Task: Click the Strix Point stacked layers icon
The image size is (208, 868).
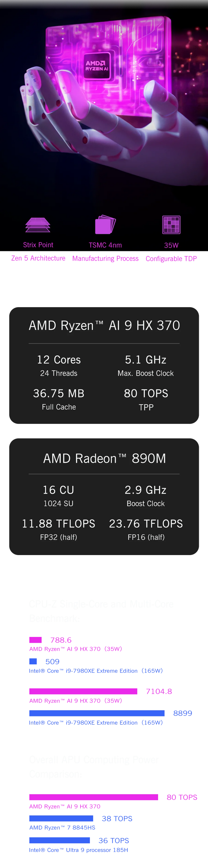Action: (38, 225)
